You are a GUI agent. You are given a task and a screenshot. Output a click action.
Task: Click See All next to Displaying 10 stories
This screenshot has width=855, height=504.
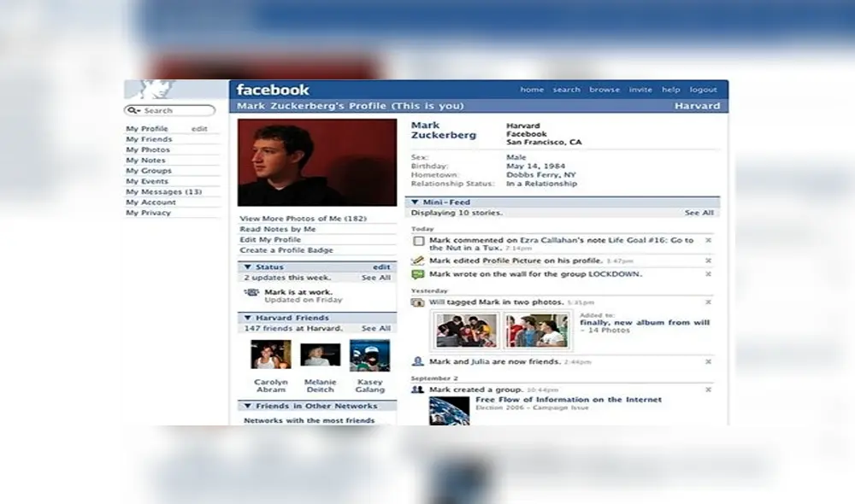tap(699, 212)
